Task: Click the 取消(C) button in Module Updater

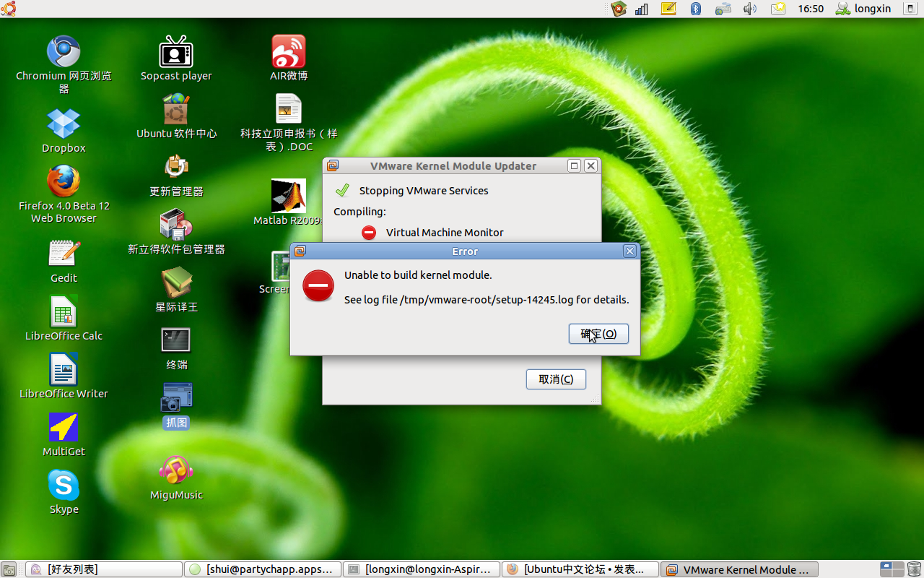Action: click(556, 379)
